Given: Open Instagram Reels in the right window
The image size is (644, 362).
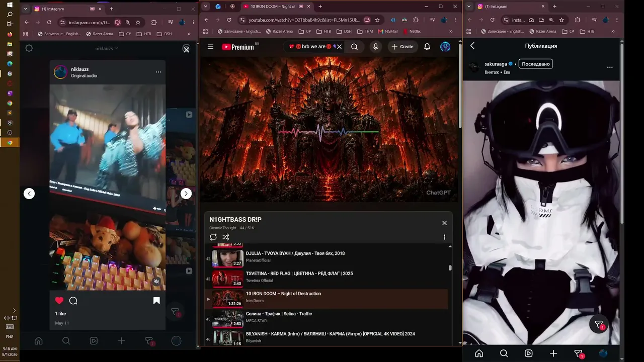Looking at the screenshot, I should [528, 353].
